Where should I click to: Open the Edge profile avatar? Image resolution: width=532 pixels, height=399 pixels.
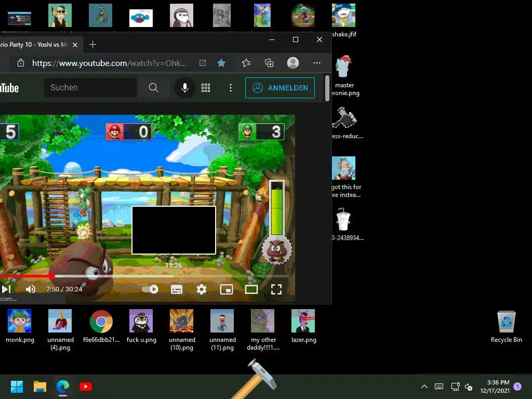(x=293, y=63)
